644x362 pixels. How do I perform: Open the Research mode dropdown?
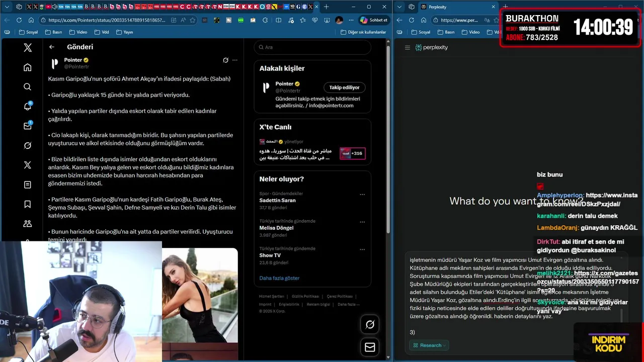click(429, 345)
